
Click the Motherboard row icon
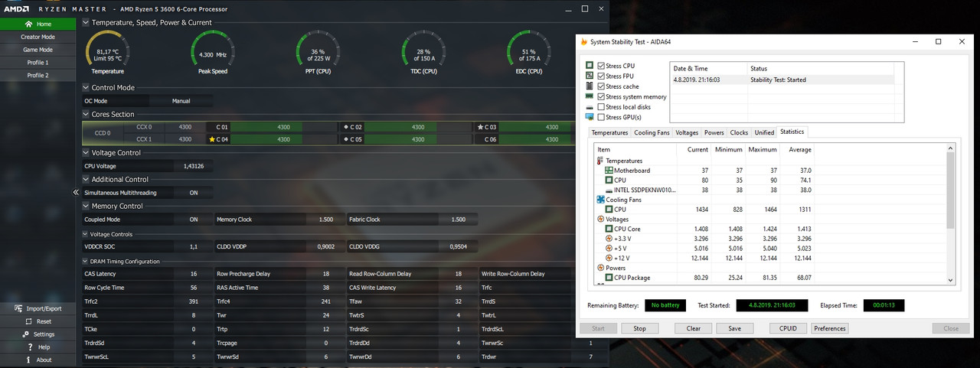coord(609,171)
